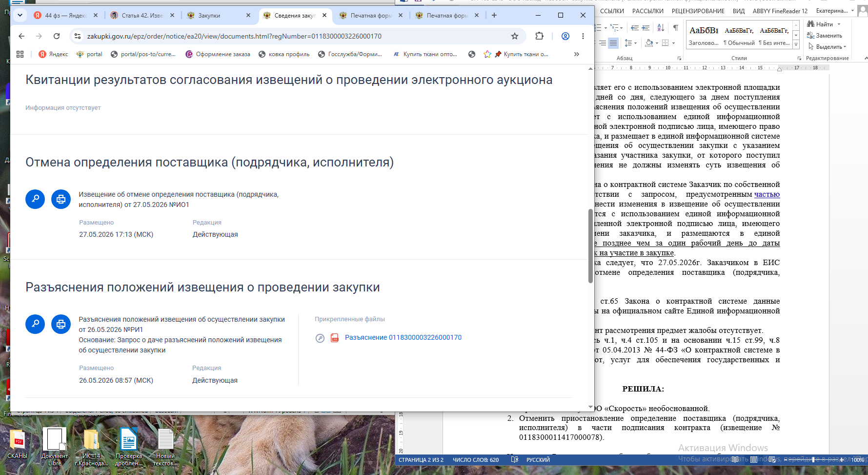
Task: Select the ИК-14 г.Краснода... desktop folder
Action: (91, 447)
